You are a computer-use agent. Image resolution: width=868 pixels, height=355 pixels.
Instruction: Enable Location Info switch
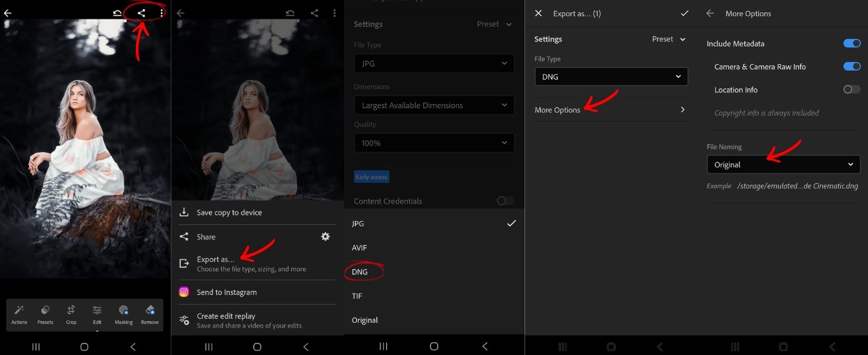852,89
